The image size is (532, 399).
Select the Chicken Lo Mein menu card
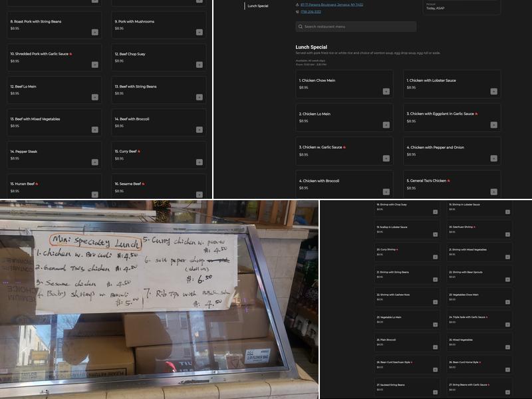click(x=344, y=117)
